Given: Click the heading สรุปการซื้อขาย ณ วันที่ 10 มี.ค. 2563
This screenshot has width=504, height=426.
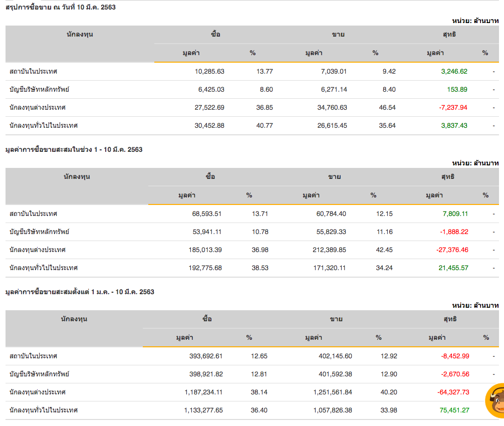Looking at the screenshot, I should 61,7.
